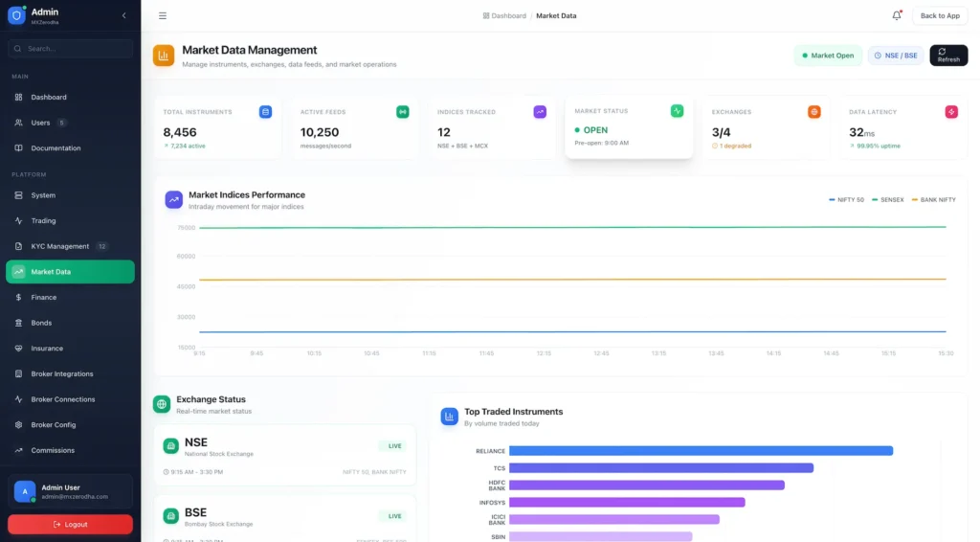This screenshot has height=542, width=980.
Task: Click the NSE exchange icon
Action: coord(170,445)
